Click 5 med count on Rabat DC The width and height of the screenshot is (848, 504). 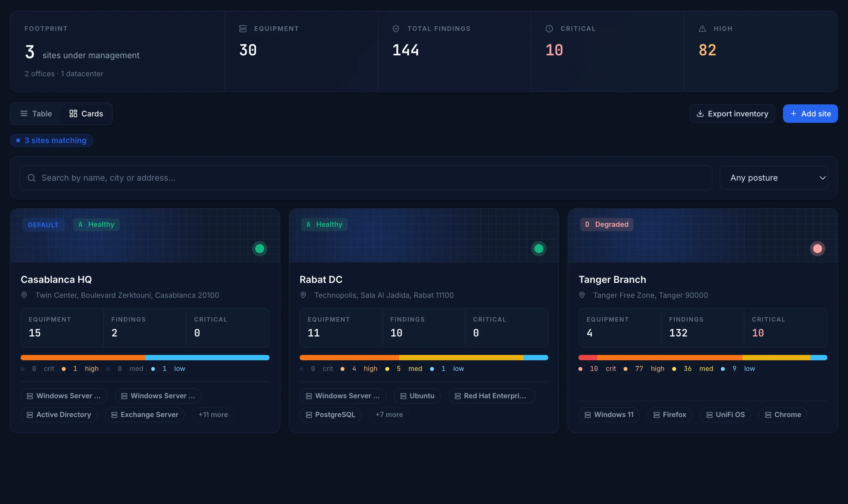click(x=399, y=369)
